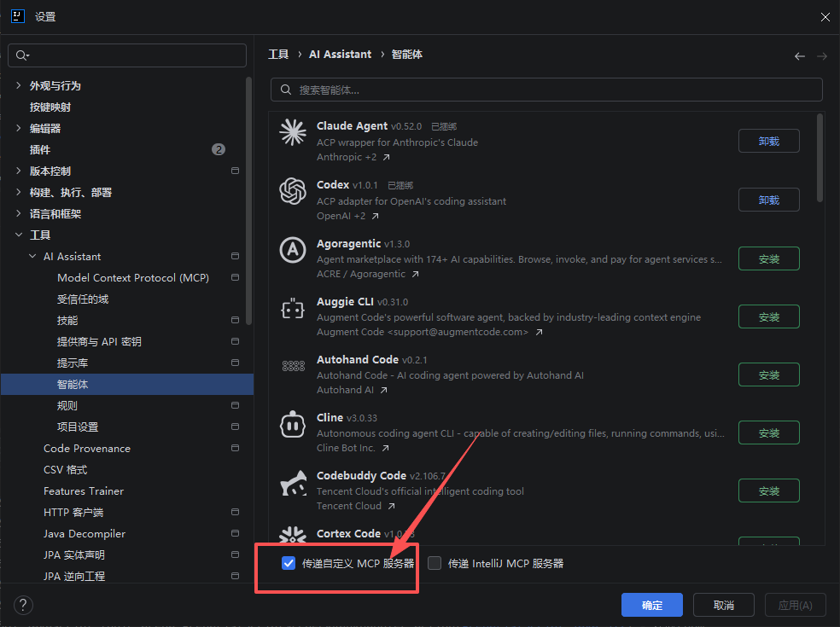Screen dimensions: 840x627
Task: Click project-level icon beside 技能
Action: [x=235, y=320]
